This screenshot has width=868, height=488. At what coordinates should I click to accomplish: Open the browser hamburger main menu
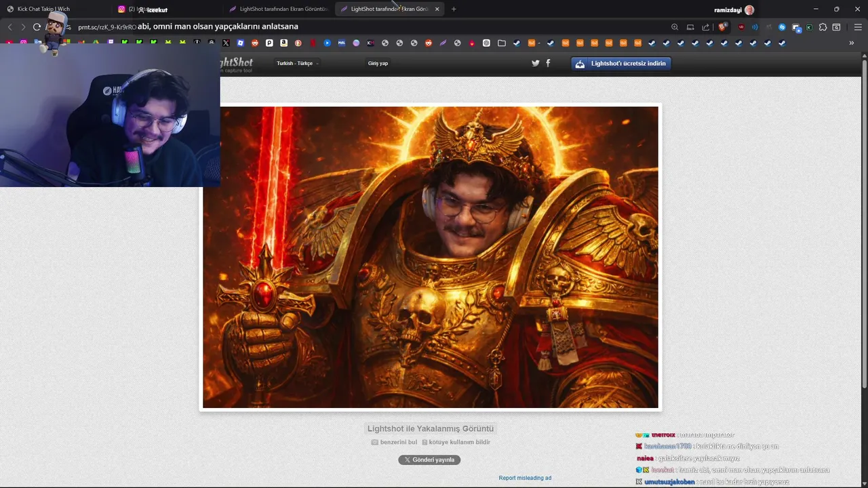[858, 27]
